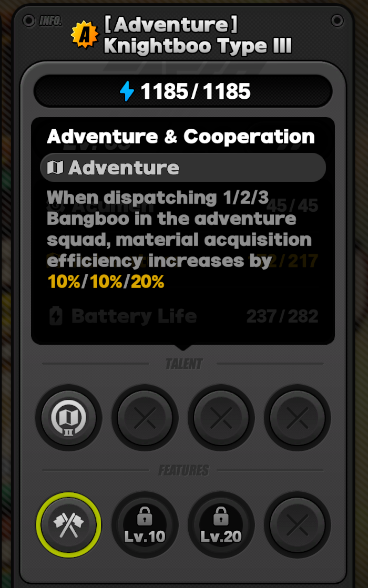Click the yellow 10%/10%/20% bonus text
This screenshot has height=588, width=368.
tap(106, 282)
